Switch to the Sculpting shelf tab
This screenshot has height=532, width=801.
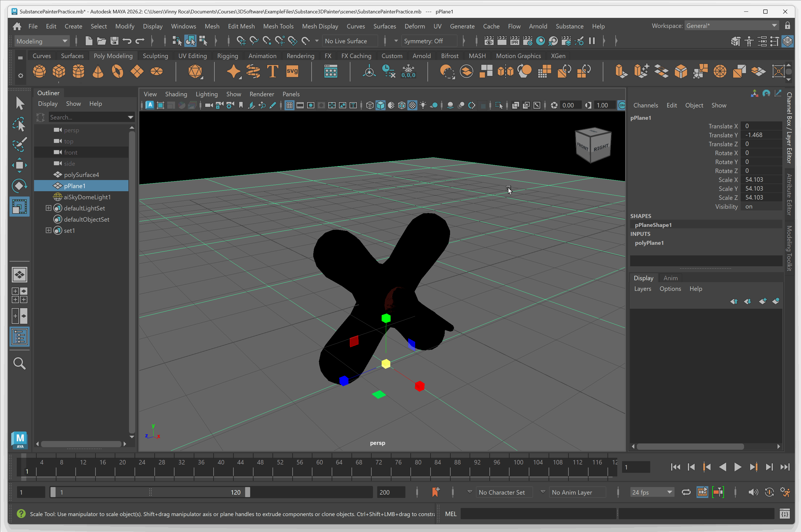point(155,56)
